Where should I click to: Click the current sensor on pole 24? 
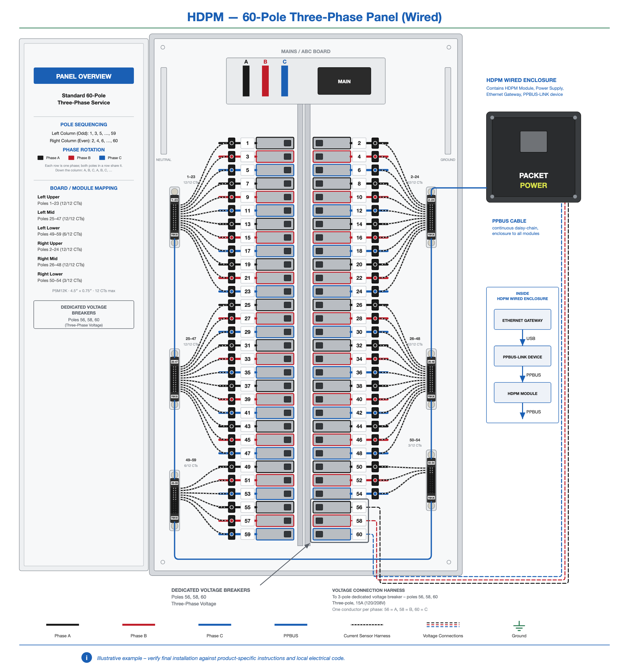tap(375, 291)
